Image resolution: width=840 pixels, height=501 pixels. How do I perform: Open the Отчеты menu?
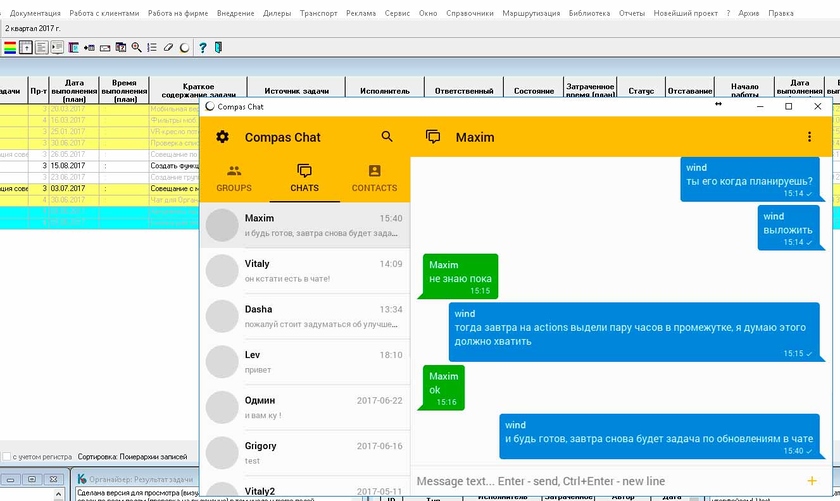(x=631, y=14)
